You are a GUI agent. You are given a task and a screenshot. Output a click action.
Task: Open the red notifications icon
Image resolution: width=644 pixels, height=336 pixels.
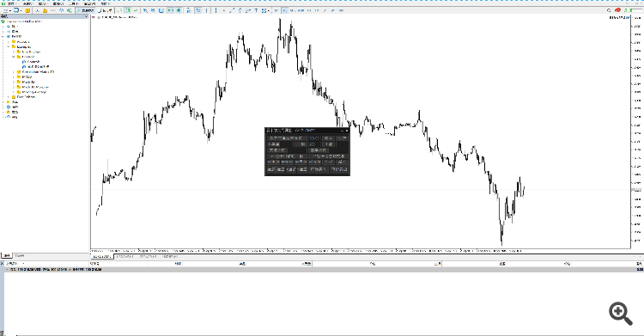pos(617,10)
